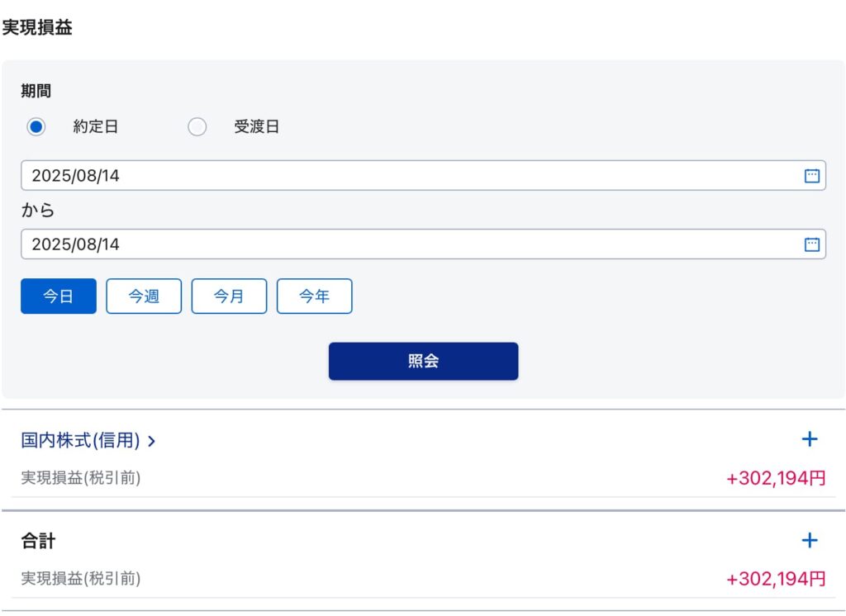Image resolution: width=846 pixels, height=616 pixels.
Task: Click the 約定日 label text
Action: pos(96,127)
